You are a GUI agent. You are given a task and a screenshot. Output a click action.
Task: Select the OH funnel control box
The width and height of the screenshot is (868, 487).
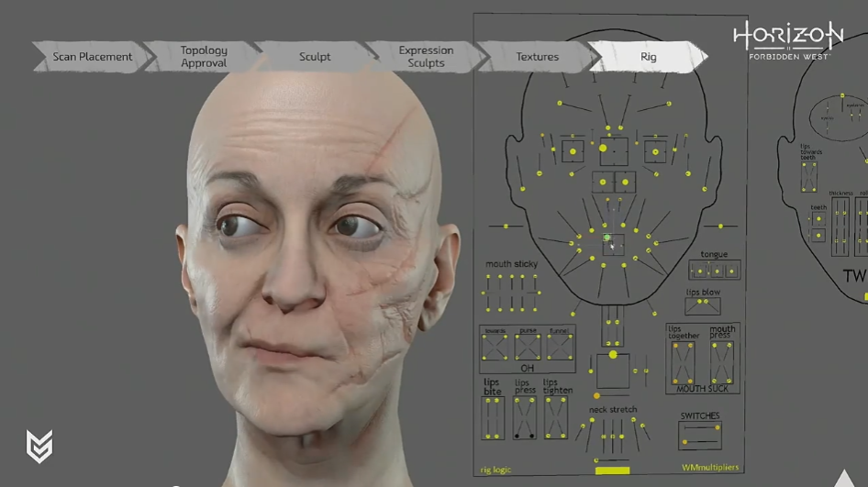point(560,348)
